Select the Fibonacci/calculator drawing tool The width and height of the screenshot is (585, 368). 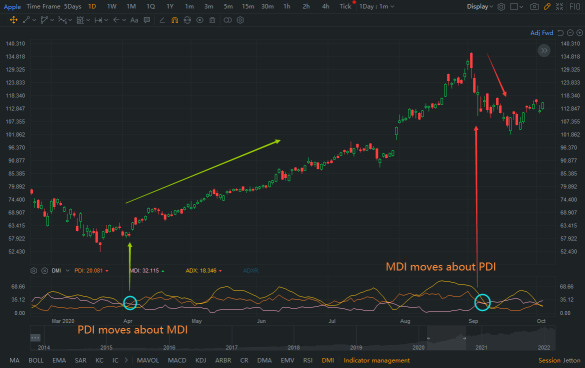80,20
